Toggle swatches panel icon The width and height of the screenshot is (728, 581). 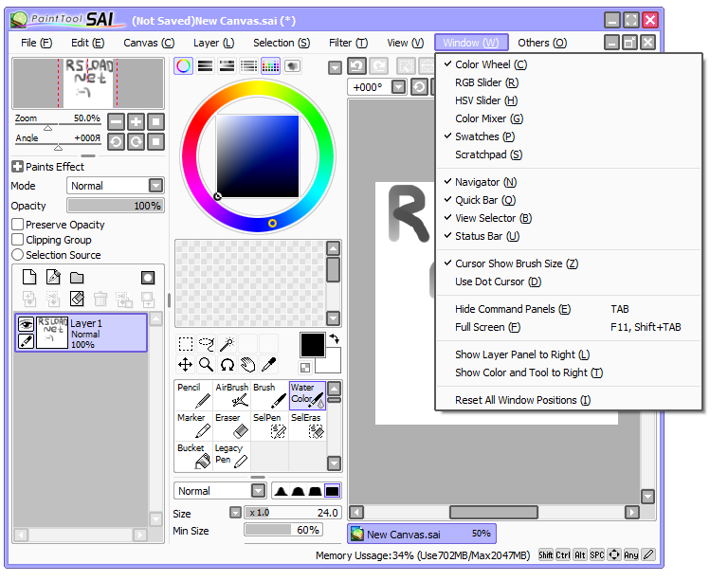pyautogui.click(x=271, y=66)
